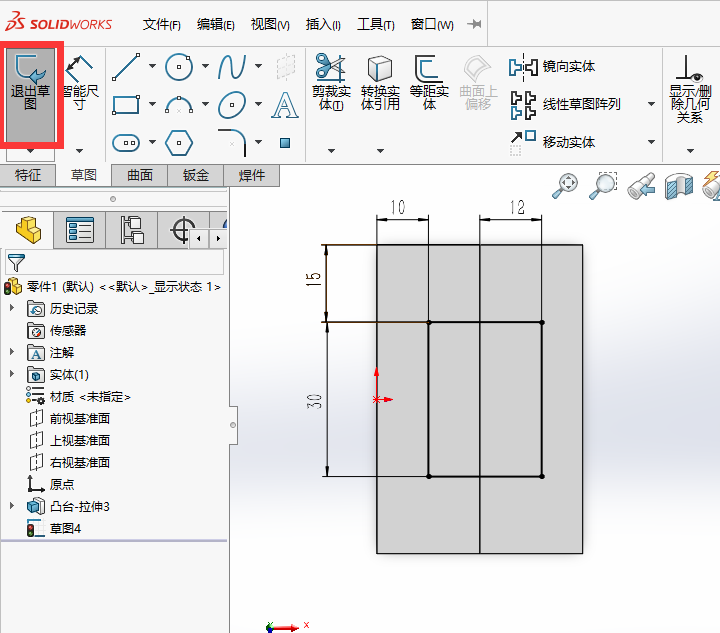Select the Smart Dimension (智能尺寸) tool
720x633 pixels.
[x=80, y=83]
